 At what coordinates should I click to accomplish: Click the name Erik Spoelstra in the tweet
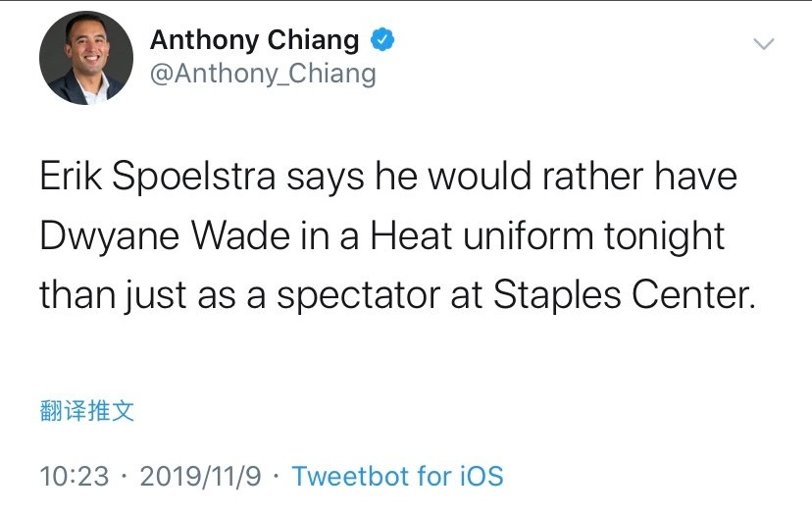point(159,180)
